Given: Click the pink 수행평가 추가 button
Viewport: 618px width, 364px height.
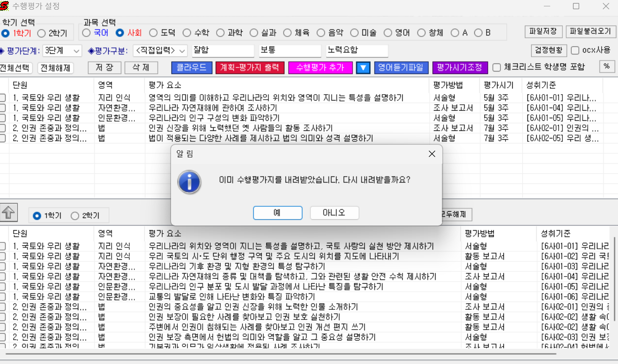Looking at the screenshot, I should pyautogui.click(x=320, y=68).
